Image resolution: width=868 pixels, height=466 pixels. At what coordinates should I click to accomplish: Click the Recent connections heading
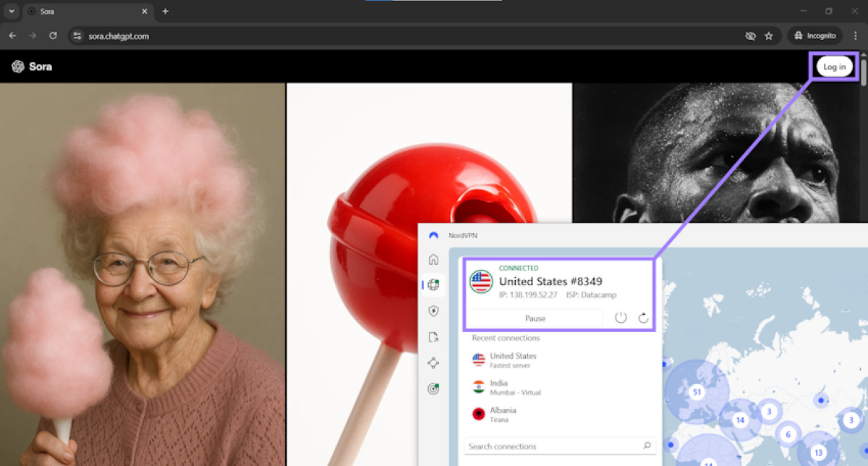506,338
